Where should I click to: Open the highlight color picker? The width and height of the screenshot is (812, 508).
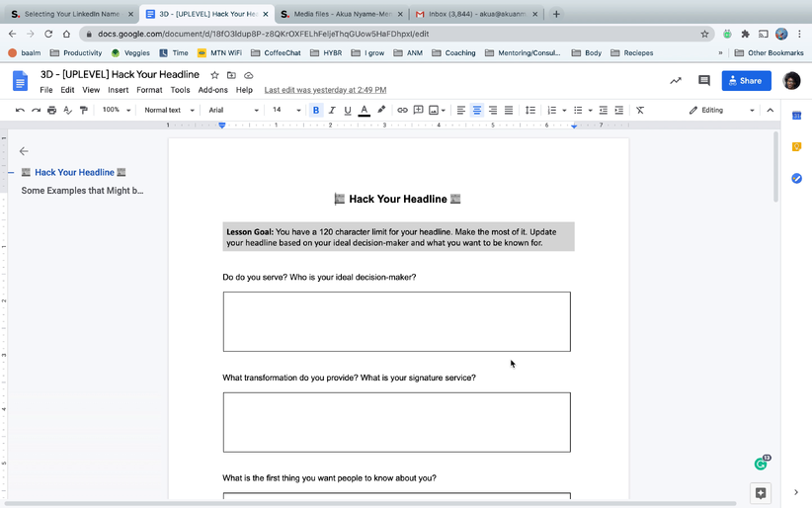[381, 110]
